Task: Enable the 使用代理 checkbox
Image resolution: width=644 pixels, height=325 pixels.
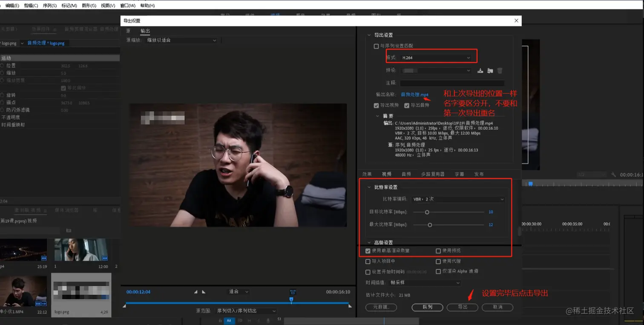Action: 438,262
